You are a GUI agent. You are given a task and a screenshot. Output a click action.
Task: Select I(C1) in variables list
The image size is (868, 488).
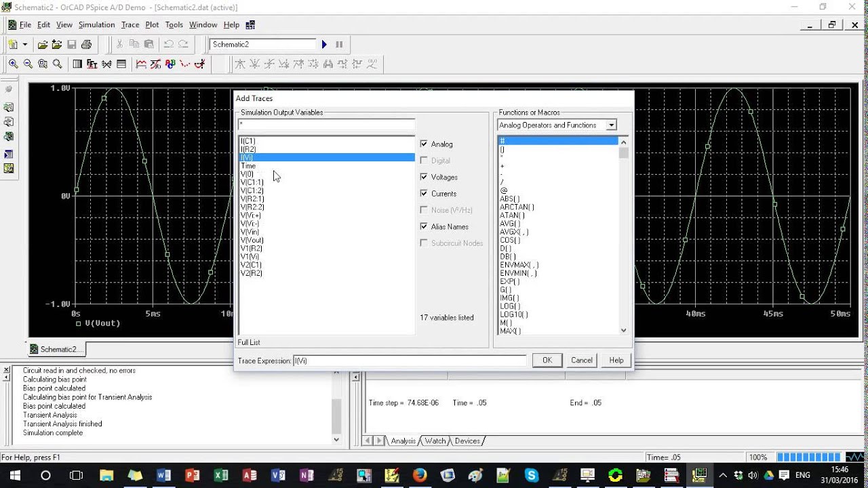(248, 141)
